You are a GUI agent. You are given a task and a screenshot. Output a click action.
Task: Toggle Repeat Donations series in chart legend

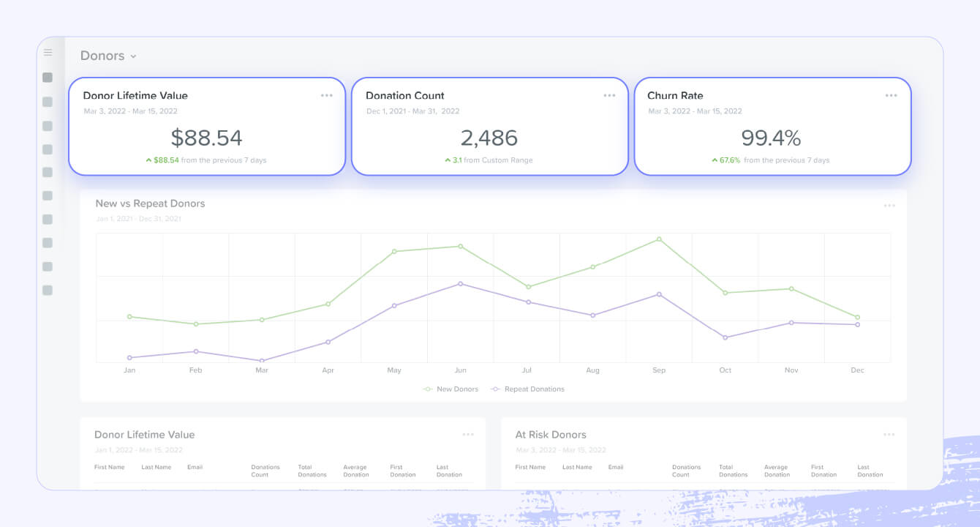pos(528,389)
